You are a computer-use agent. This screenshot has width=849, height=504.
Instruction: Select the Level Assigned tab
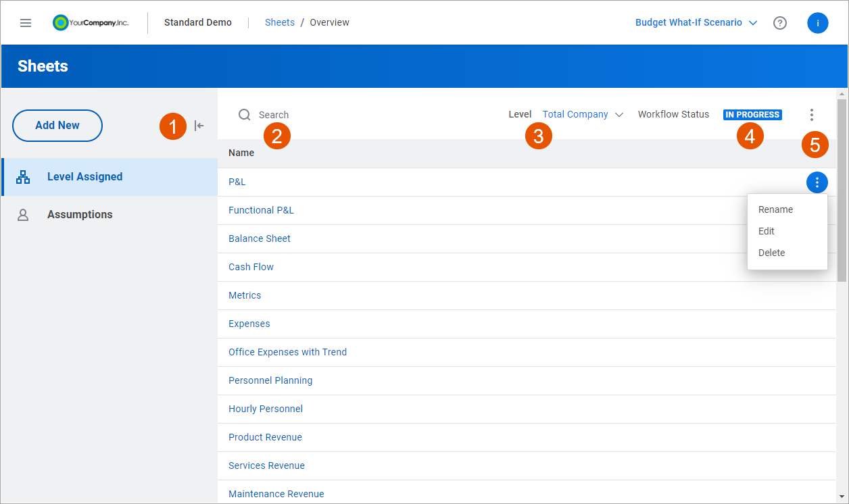point(110,177)
